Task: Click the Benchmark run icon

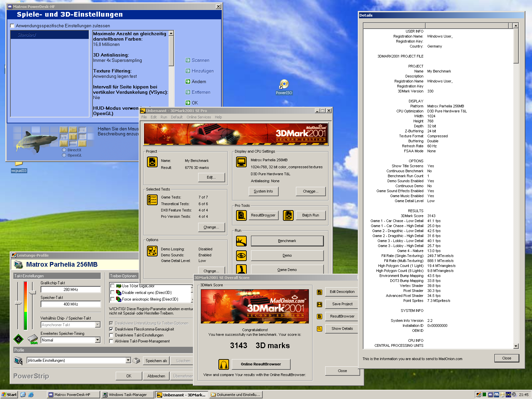Action: coord(241,241)
